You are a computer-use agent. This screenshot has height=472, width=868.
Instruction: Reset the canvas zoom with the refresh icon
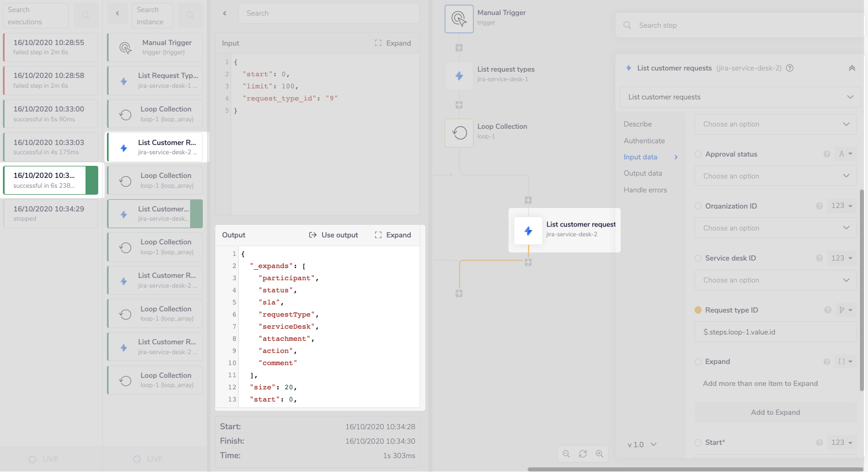pos(583,454)
